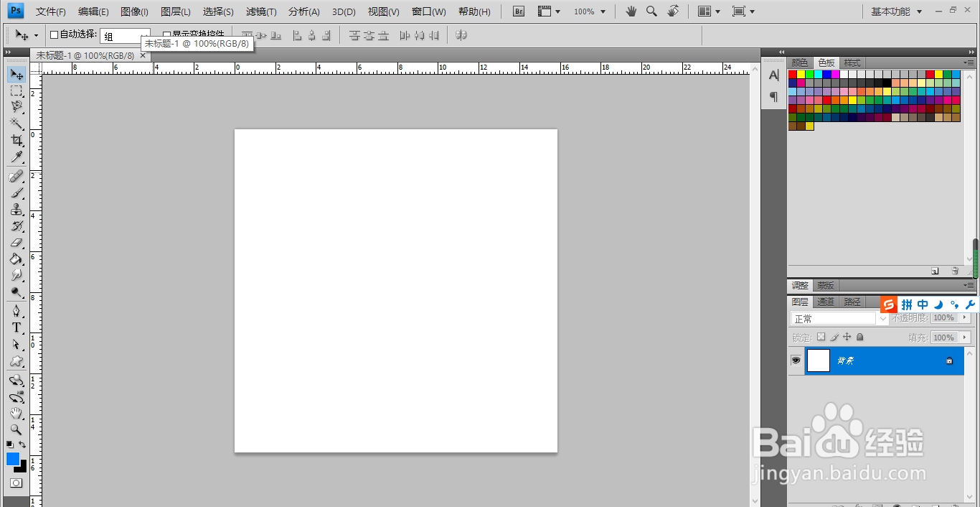Select the Brush tool
Image resolution: width=980 pixels, height=507 pixels.
17,193
